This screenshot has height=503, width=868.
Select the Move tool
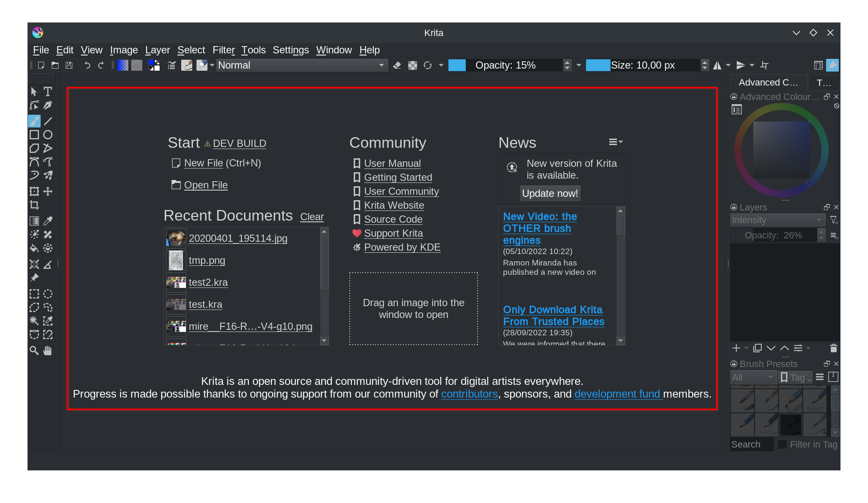[x=48, y=191]
